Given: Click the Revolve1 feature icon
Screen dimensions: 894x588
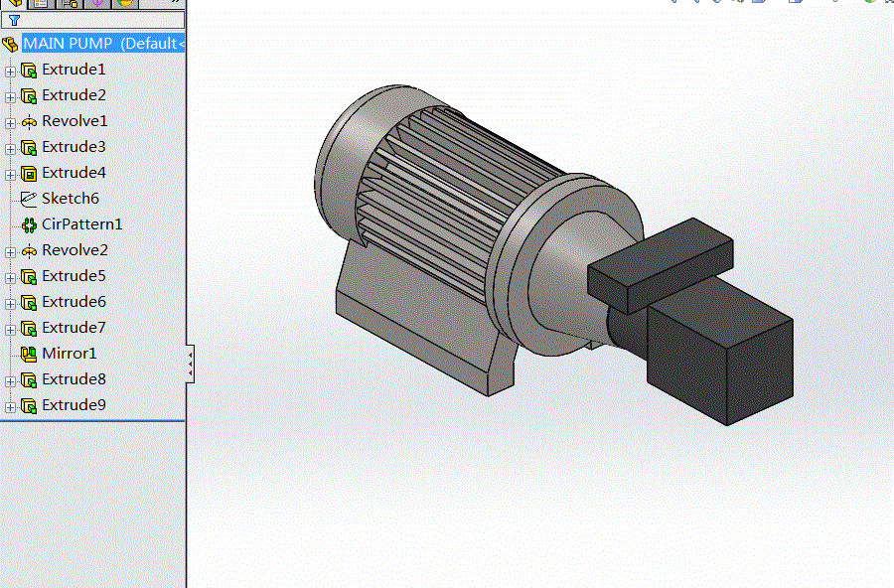Looking at the screenshot, I should (x=28, y=122).
